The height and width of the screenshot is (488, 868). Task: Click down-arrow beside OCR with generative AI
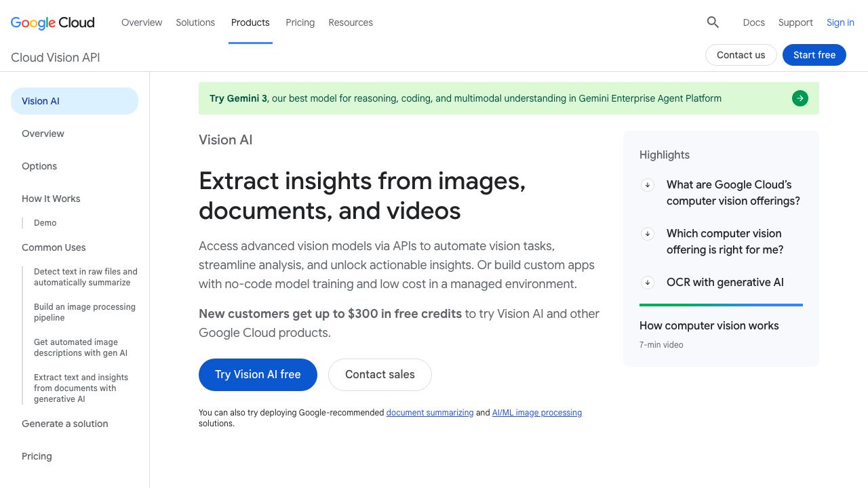648,282
